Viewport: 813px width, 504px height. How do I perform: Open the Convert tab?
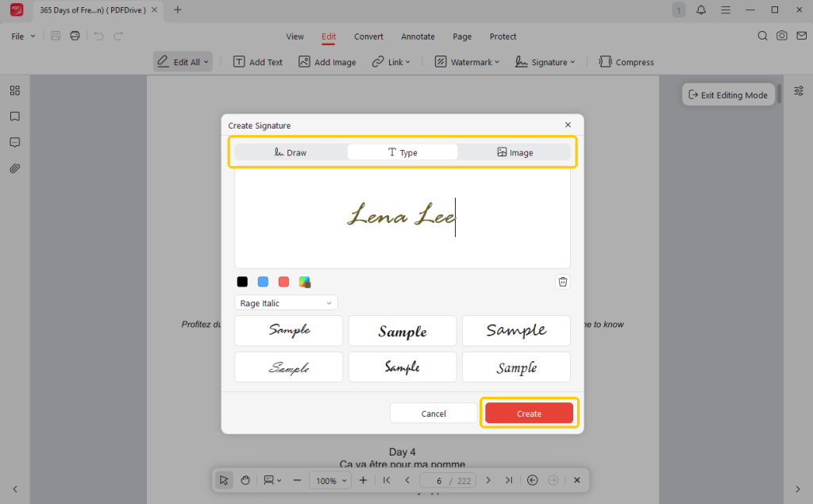click(368, 37)
